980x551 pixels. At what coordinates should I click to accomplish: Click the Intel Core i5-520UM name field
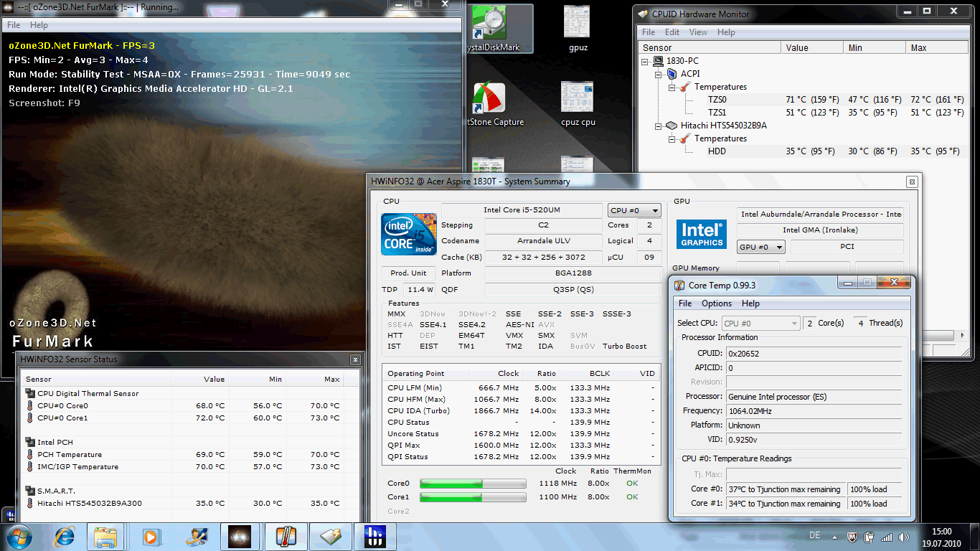click(x=522, y=210)
